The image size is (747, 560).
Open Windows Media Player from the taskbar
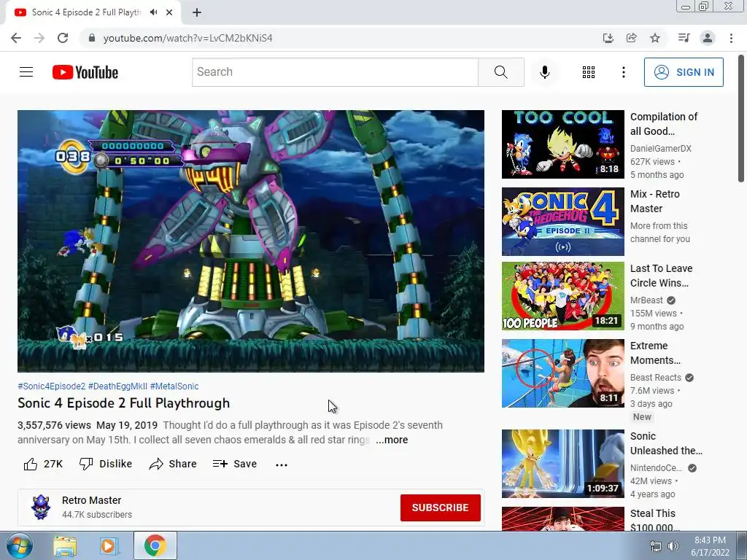108,546
